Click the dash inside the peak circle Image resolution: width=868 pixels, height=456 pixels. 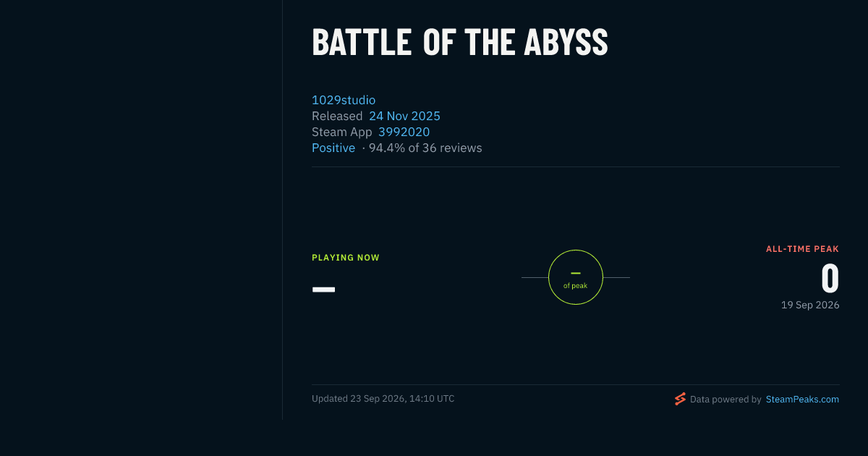(x=576, y=273)
